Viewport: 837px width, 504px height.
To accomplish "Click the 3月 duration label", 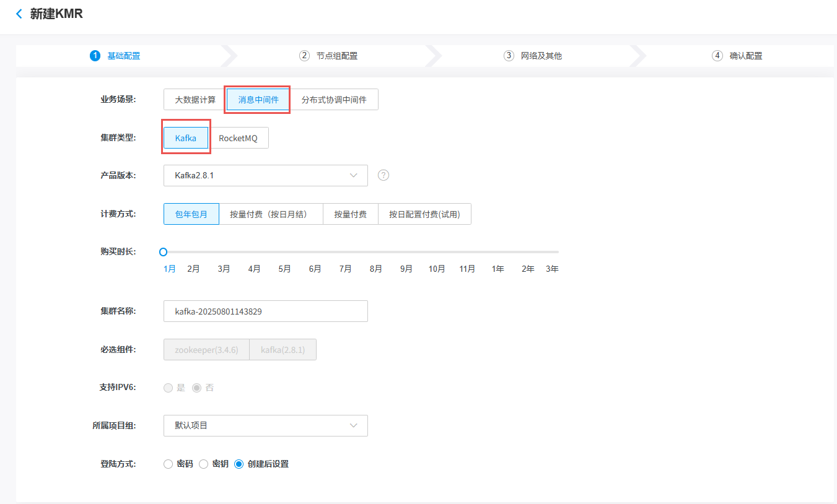I will [224, 269].
